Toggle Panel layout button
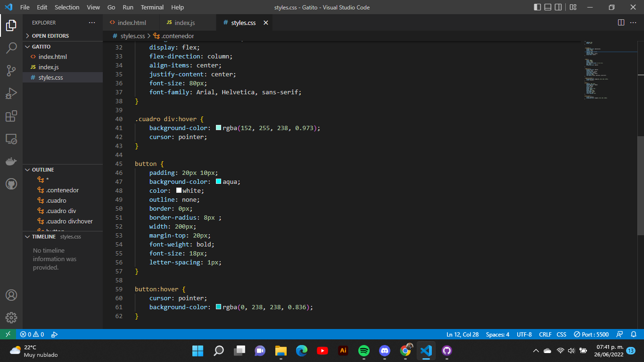 coord(548,7)
